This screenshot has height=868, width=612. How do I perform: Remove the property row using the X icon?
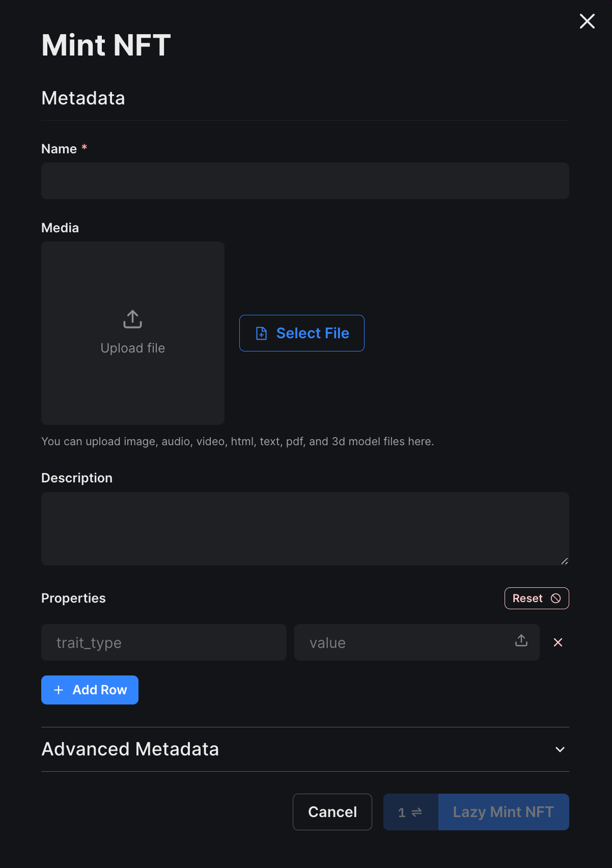(x=558, y=642)
